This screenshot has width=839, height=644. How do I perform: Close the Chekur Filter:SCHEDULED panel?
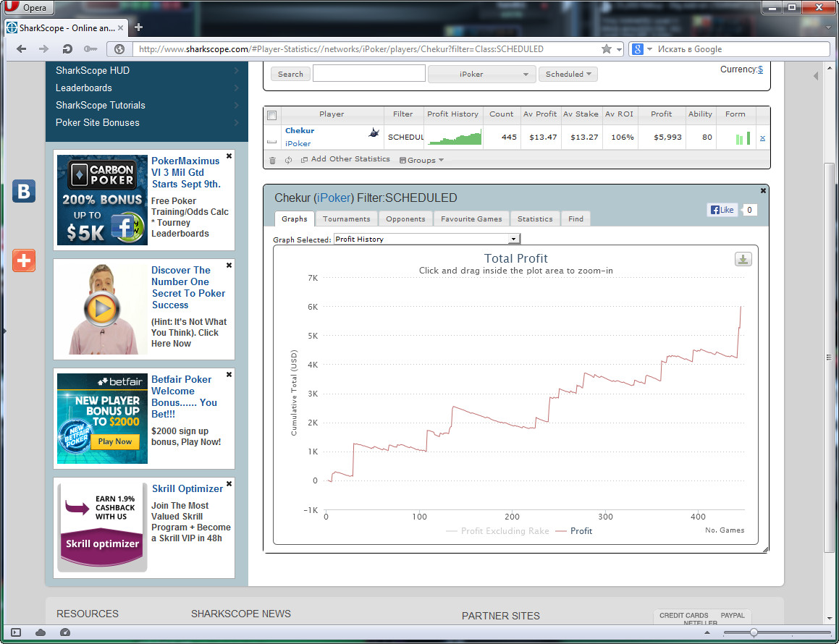pos(764,190)
